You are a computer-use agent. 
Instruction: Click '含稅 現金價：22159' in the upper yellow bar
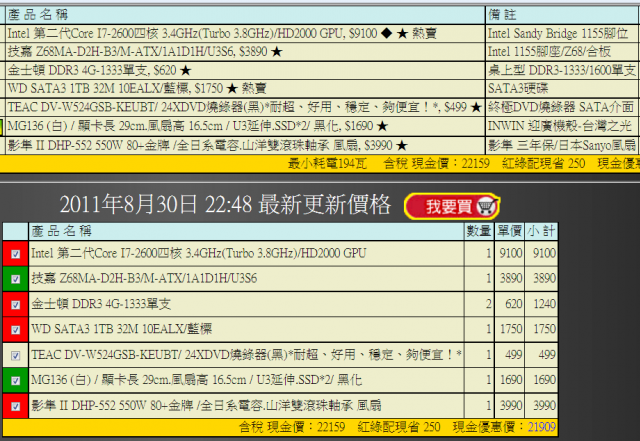(436, 164)
